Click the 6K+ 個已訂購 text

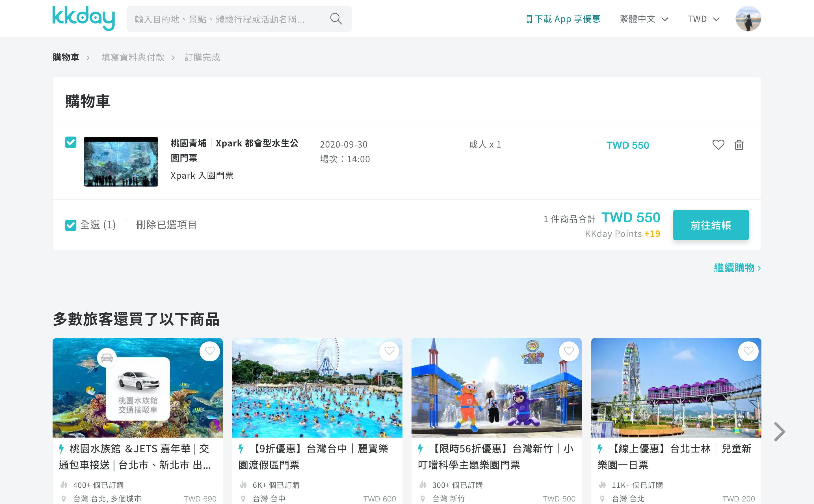point(276,485)
